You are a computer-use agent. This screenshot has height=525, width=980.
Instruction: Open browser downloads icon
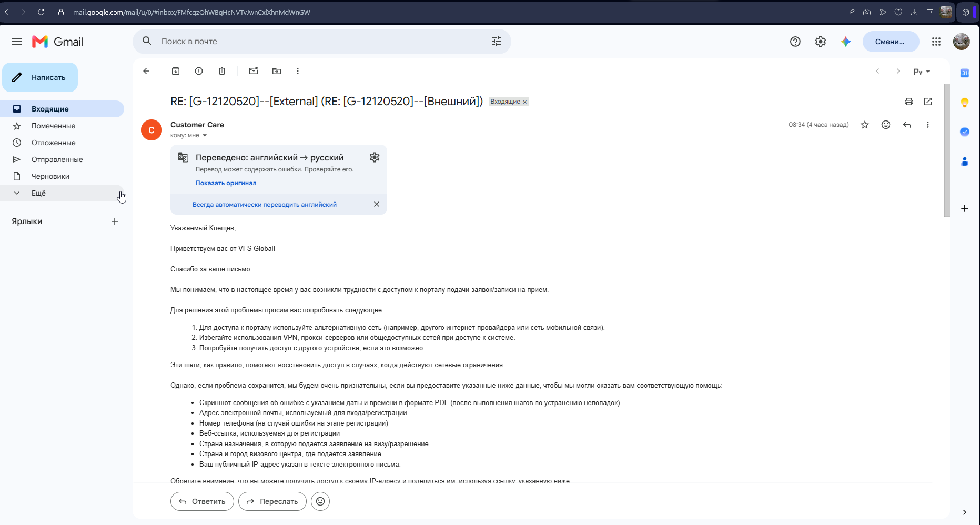point(914,12)
